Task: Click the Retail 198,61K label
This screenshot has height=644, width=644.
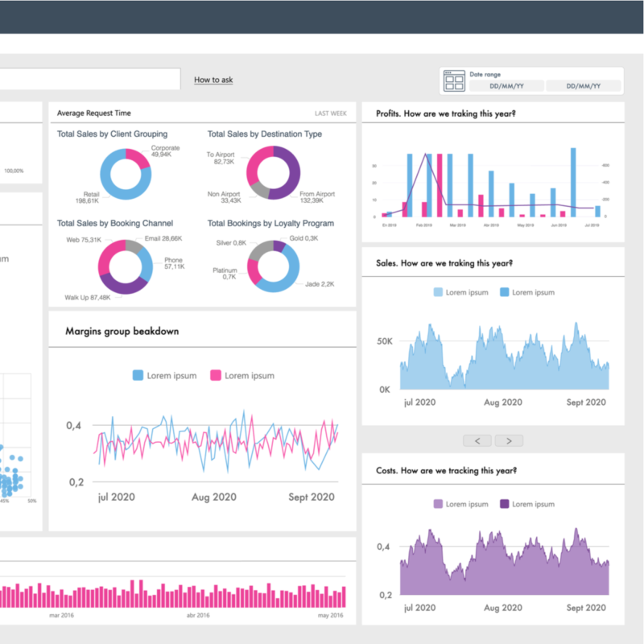Action: (x=87, y=197)
